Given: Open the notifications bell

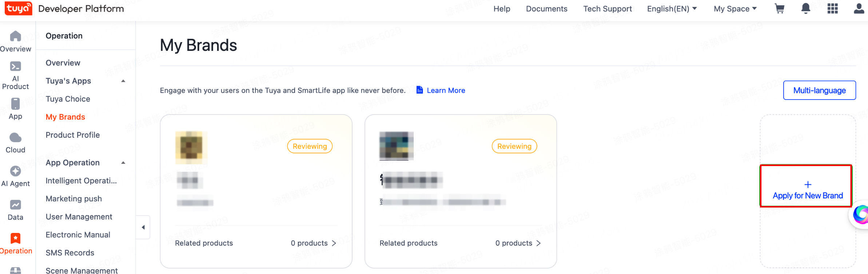Looking at the screenshot, I should pos(805,8).
